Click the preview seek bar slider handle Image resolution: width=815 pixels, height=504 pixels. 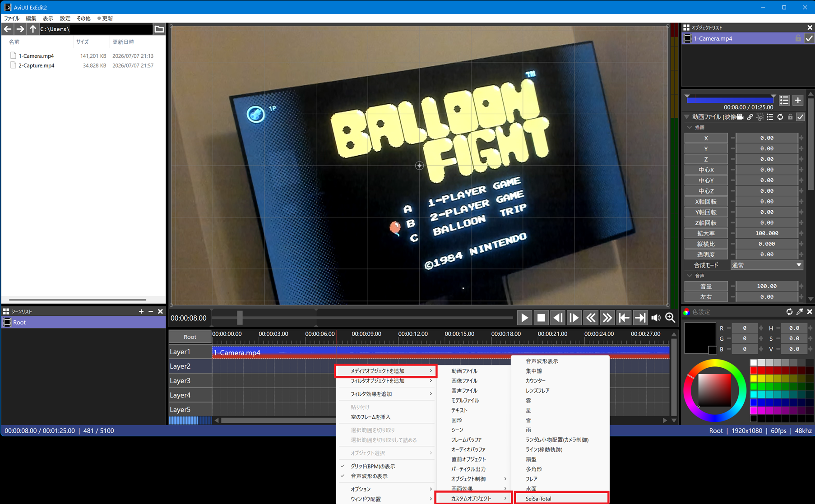[240, 318]
